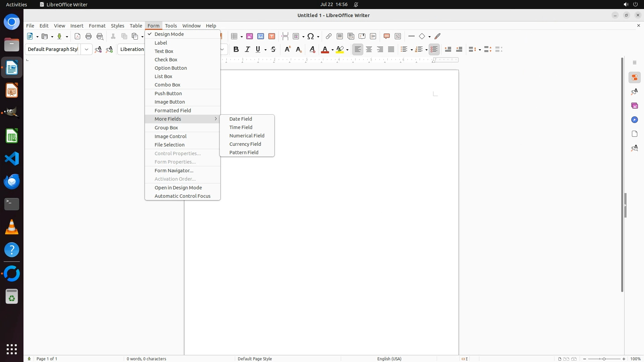Open the Thunderbird mail dock icon
This screenshot has width=644, height=362.
coord(12,181)
